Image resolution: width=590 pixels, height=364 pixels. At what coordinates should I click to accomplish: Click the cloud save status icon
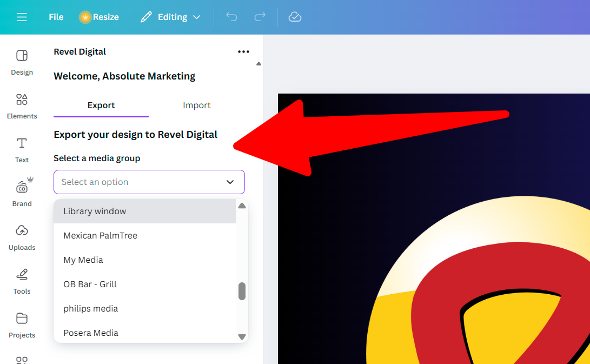tap(295, 17)
